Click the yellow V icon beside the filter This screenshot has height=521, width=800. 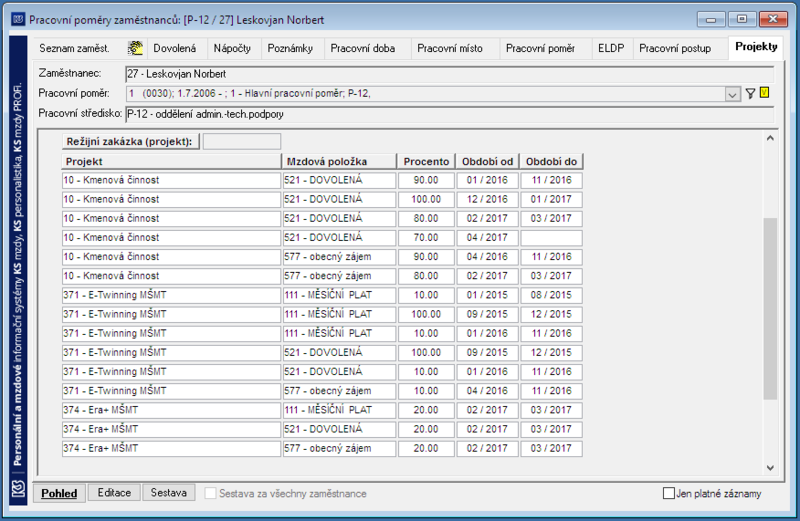click(764, 93)
